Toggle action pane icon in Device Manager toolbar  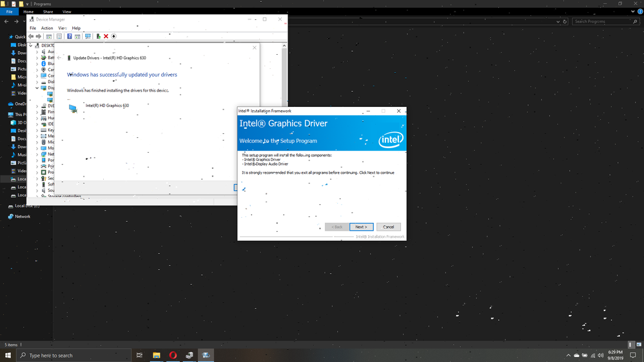77,37
